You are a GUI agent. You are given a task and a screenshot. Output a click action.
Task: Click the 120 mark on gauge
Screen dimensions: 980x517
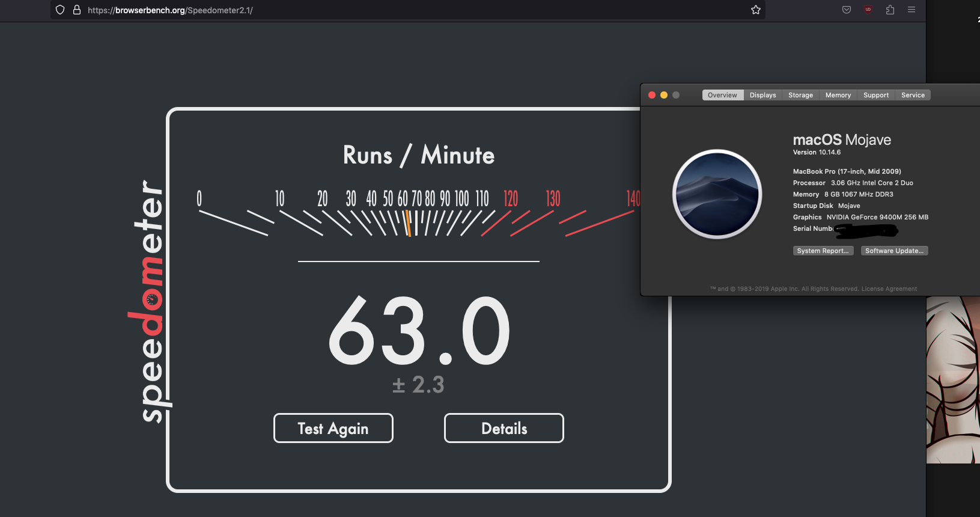coord(511,198)
